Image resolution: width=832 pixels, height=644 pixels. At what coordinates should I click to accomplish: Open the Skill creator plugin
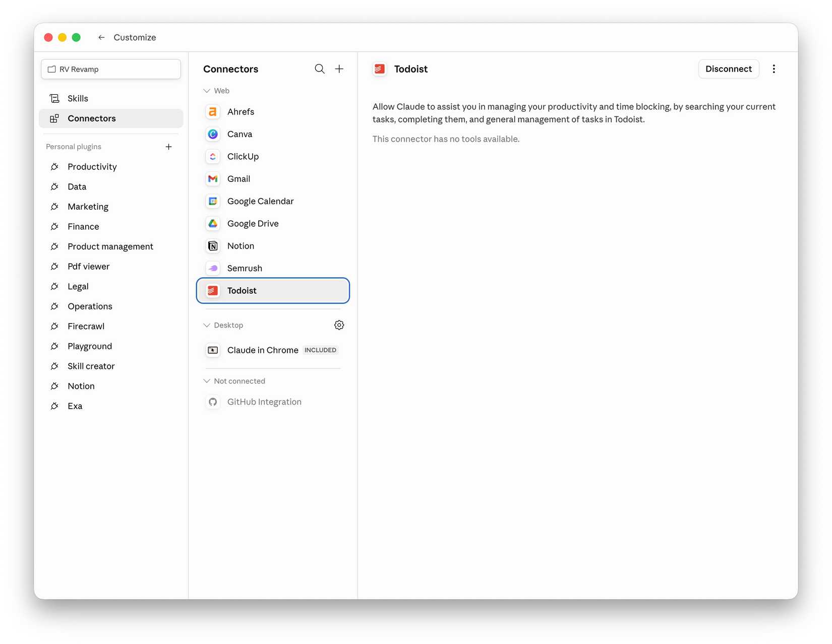click(x=111, y=366)
